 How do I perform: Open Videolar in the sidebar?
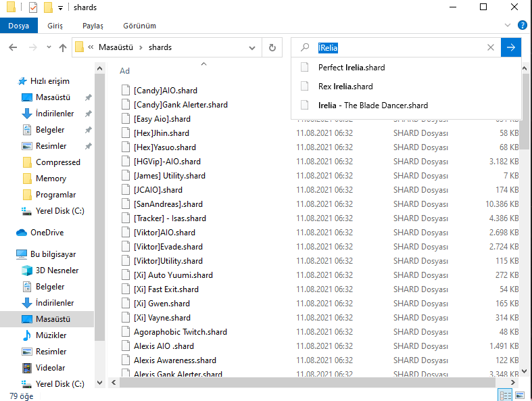point(50,368)
